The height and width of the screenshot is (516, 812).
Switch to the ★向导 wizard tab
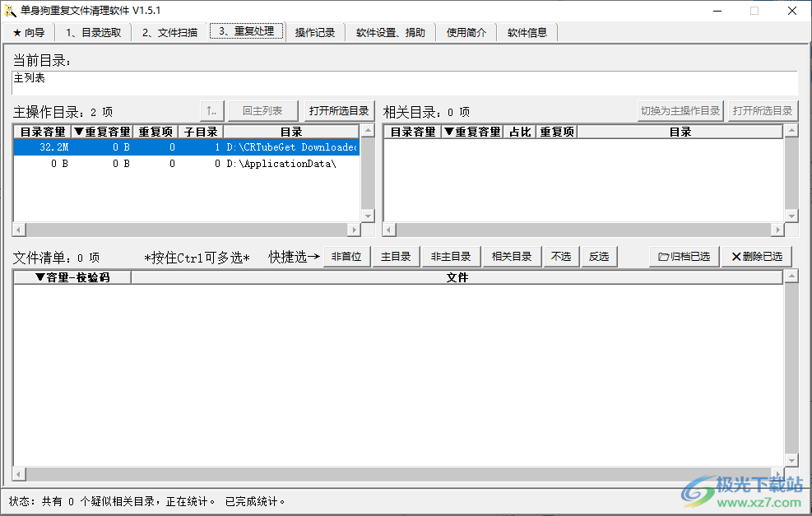click(29, 31)
